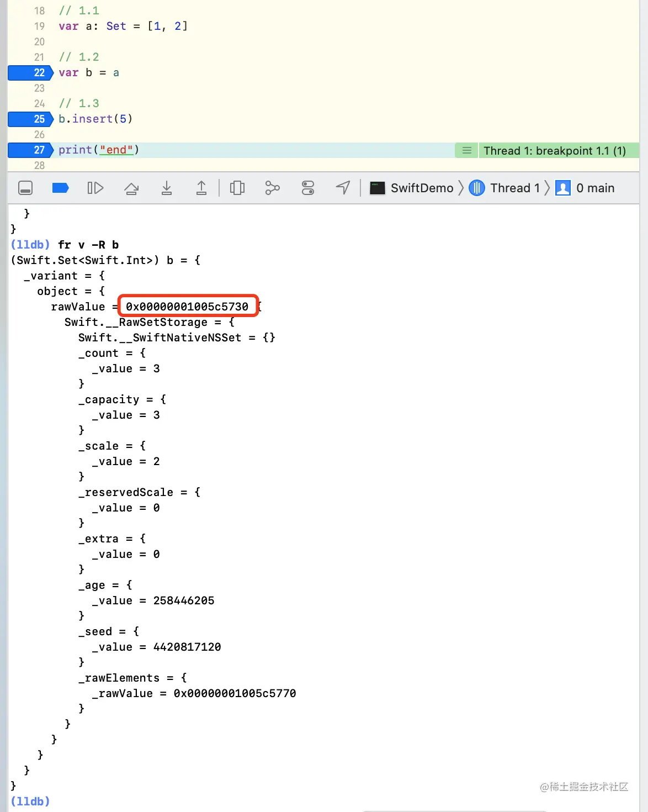Click the _capacity entry in output
Viewport: 648px width, 812px height.
click(x=122, y=399)
